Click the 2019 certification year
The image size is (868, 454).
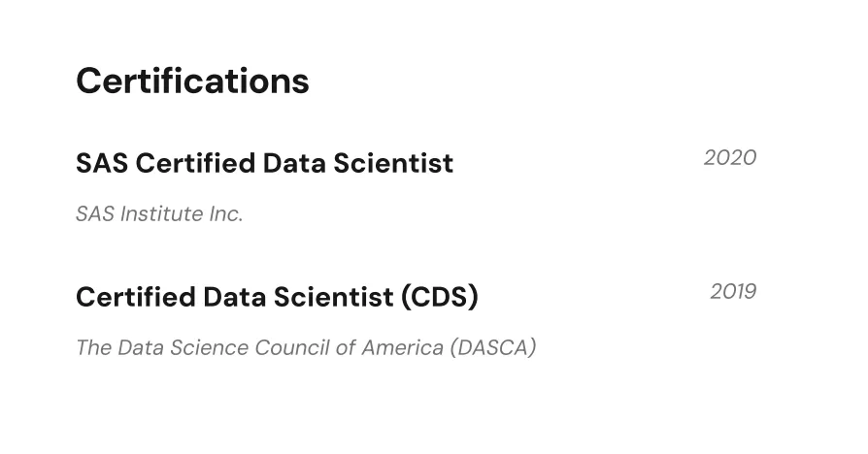pyautogui.click(x=732, y=291)
